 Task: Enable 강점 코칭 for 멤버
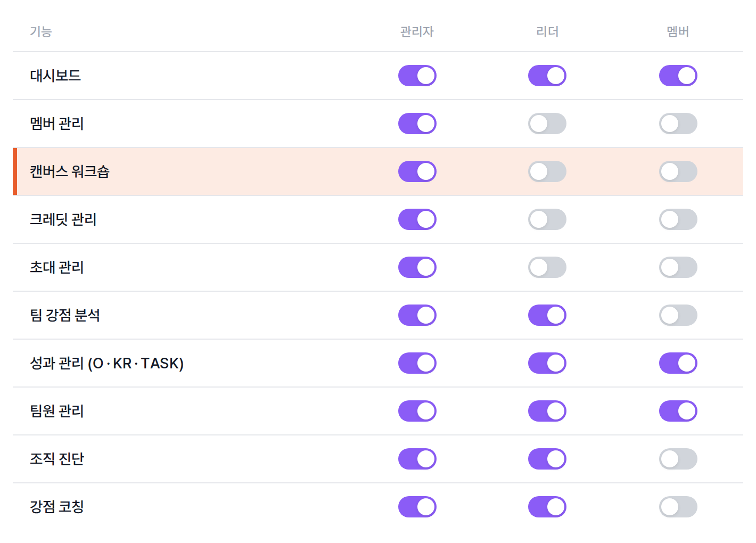pos(678,507)
